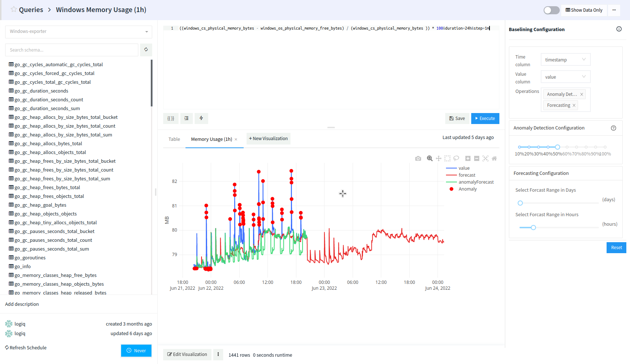Toggle the Show Data Only switch

coord(551,10)
